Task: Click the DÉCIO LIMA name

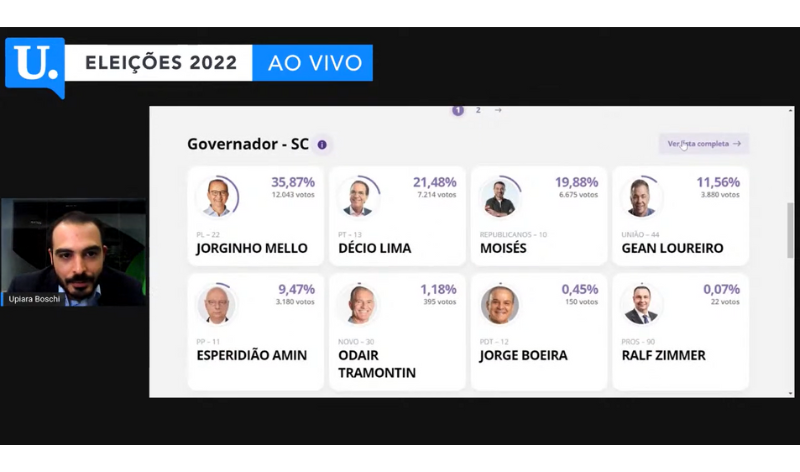Action: (x=375, y=248)
